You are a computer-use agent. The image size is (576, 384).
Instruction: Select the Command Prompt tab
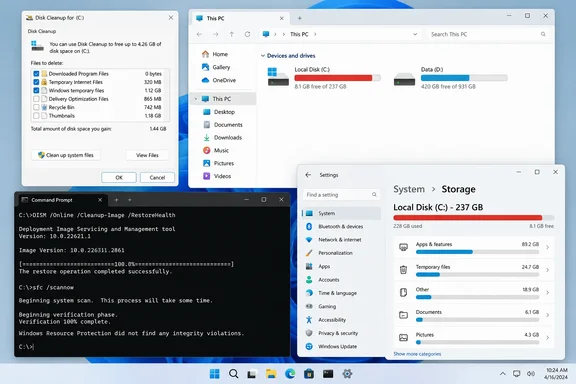tap(62, 200)
